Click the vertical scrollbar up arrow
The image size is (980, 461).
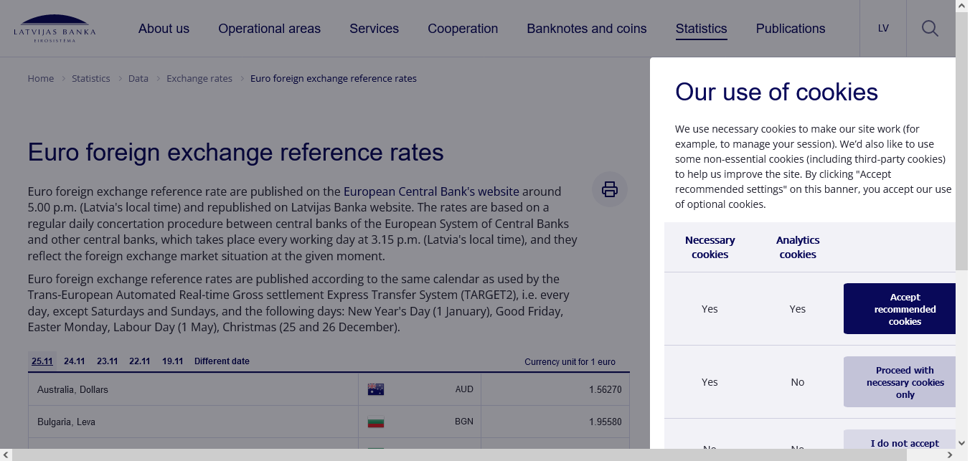click(961, 6)
